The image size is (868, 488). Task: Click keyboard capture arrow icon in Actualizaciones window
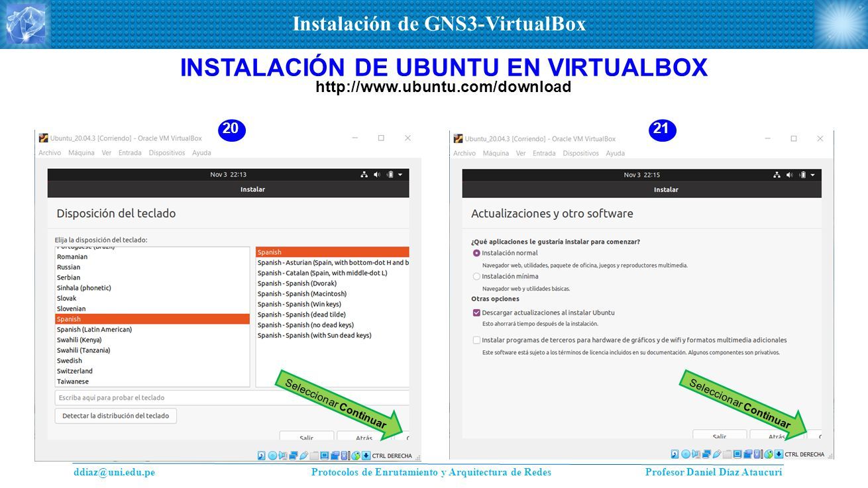coord(779,454)
